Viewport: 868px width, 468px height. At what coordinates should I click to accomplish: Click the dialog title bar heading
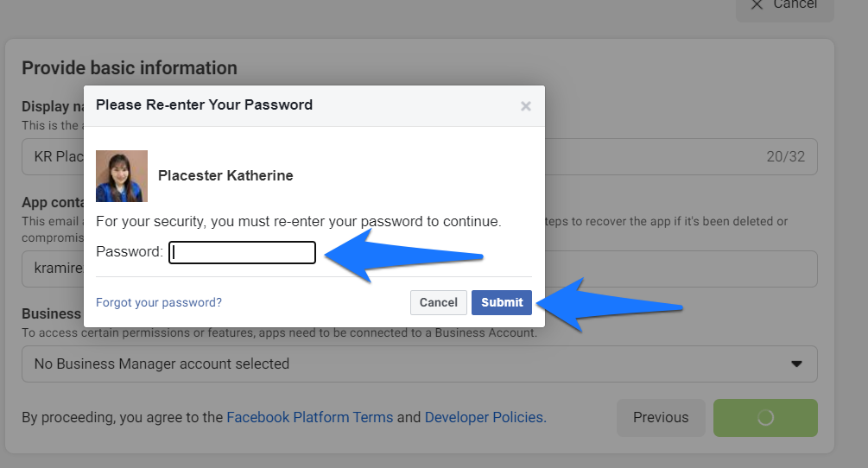pos(205,105)
